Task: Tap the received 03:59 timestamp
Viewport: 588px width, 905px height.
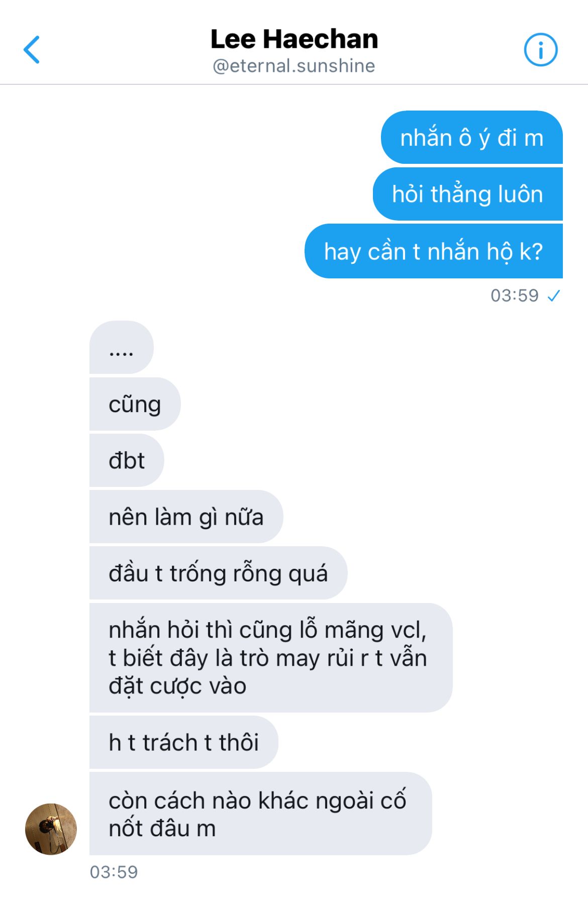Action: (114, 872)
